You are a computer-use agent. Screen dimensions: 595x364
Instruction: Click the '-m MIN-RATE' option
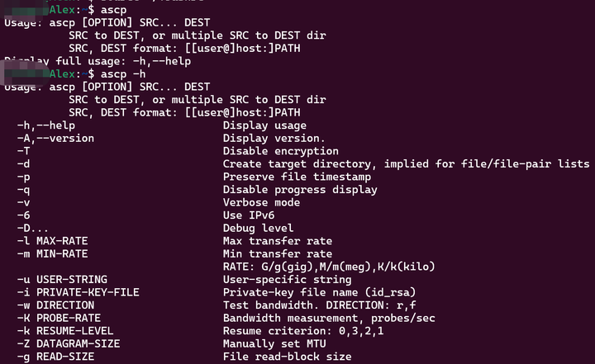[x=52, y=253]
